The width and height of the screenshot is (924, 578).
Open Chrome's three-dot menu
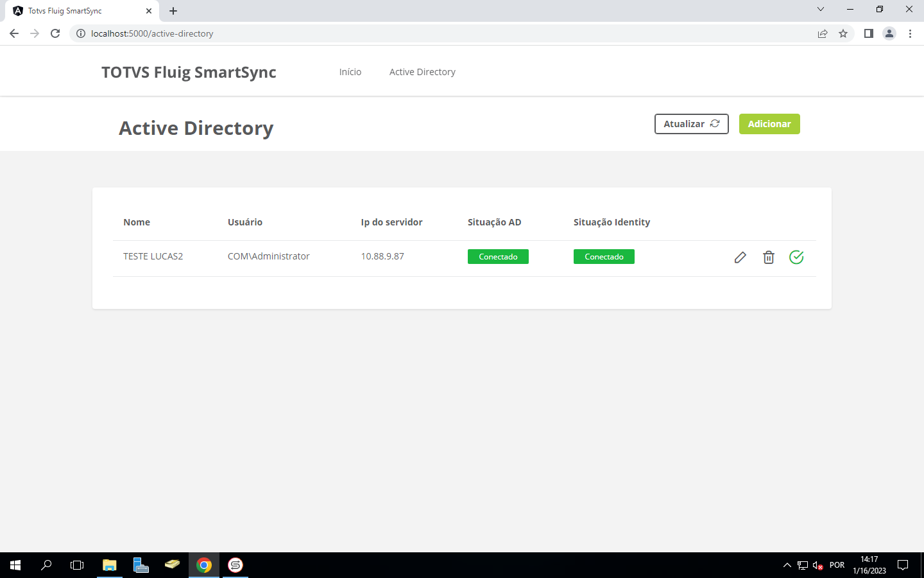tap(910, 33)
